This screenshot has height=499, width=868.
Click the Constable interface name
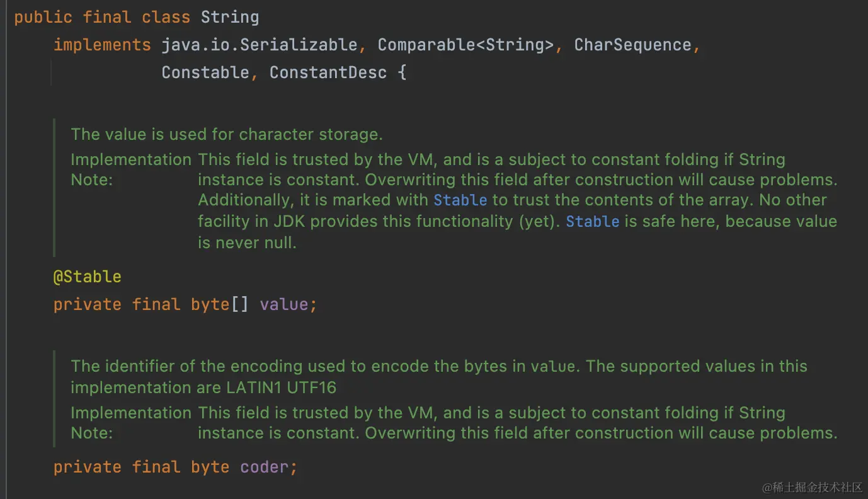[205, 72]
